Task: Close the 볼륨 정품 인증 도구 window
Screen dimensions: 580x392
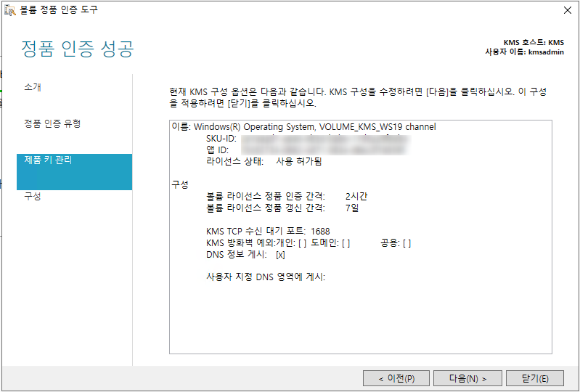Action: coord(568,10)
